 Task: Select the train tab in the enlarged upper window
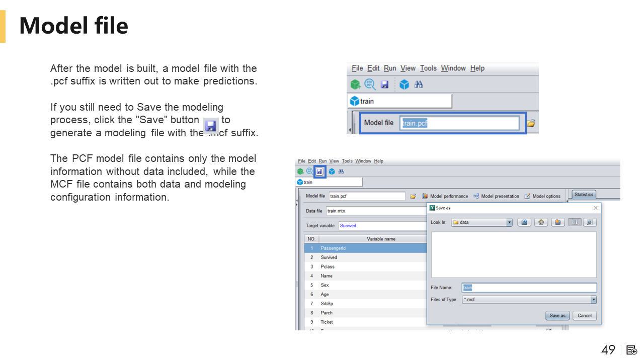coord(400,101)
